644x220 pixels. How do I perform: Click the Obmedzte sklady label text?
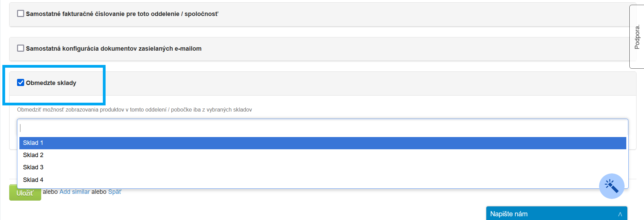tap(51, 83)
